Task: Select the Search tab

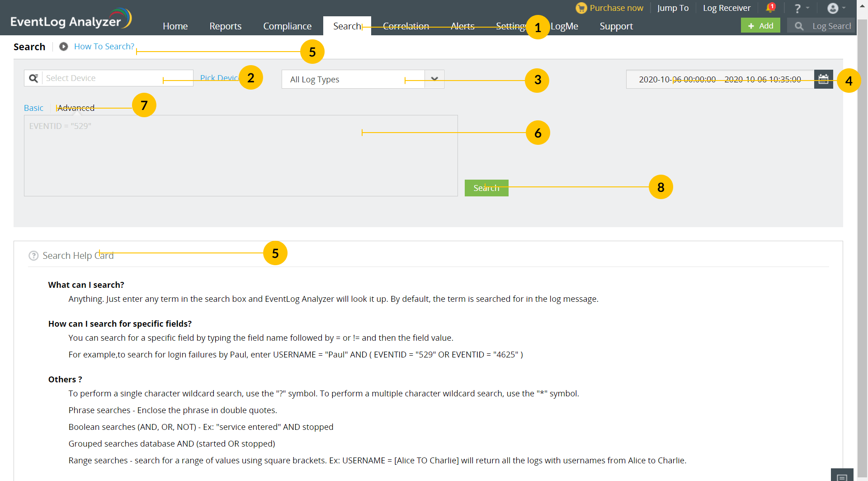Action: pos(347,26)
